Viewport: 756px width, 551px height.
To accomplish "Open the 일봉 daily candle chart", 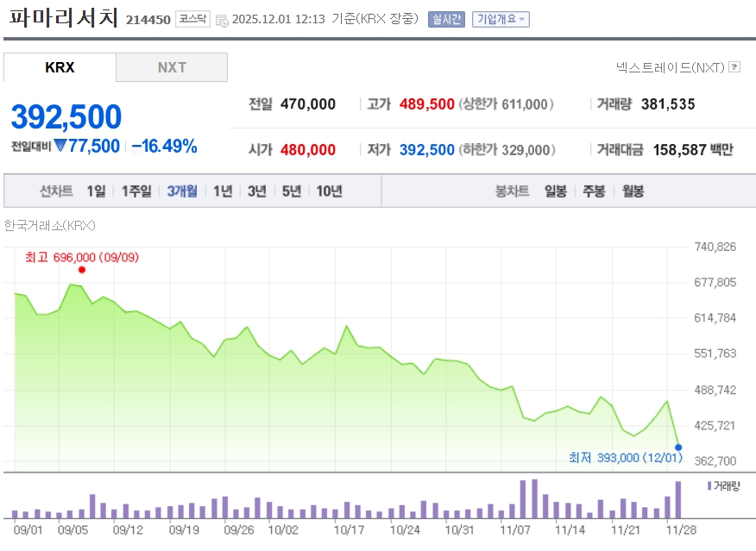I will tap(555, 191).
